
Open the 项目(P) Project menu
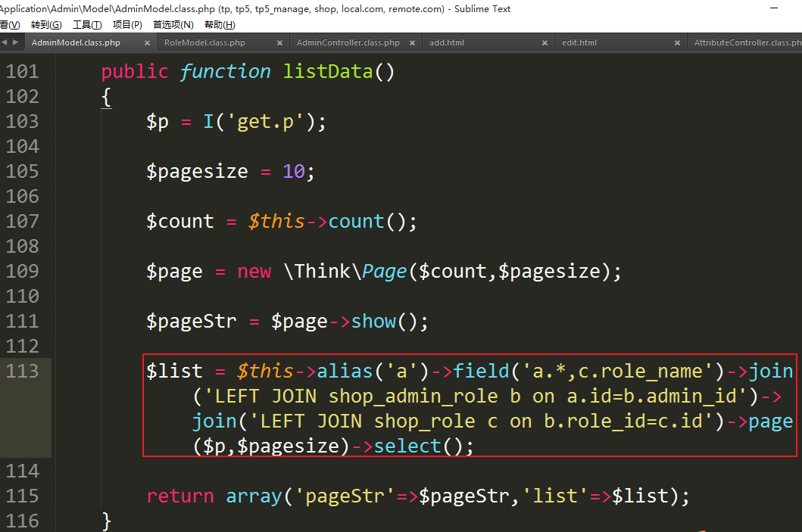127,25
